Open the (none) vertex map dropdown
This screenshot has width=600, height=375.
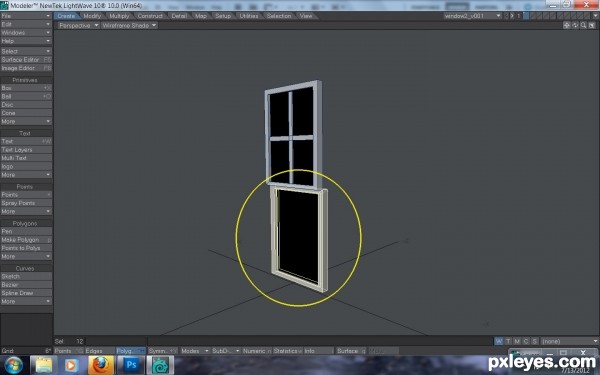[x=569, y=341]
